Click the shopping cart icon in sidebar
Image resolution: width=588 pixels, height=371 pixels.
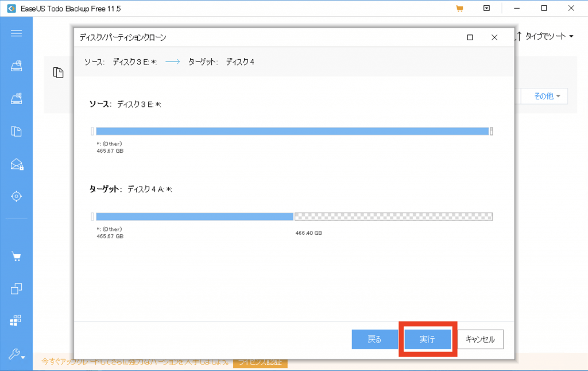pos(16,256)
